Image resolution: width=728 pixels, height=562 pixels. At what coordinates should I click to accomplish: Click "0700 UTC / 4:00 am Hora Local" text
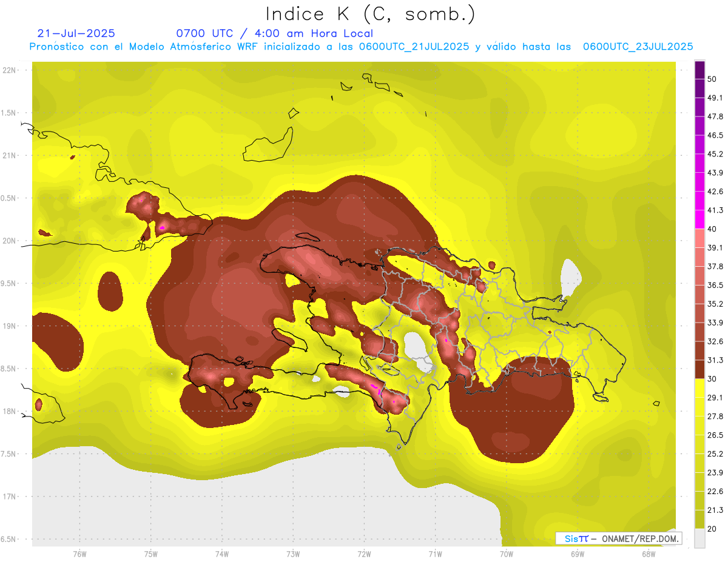point(274,33)
